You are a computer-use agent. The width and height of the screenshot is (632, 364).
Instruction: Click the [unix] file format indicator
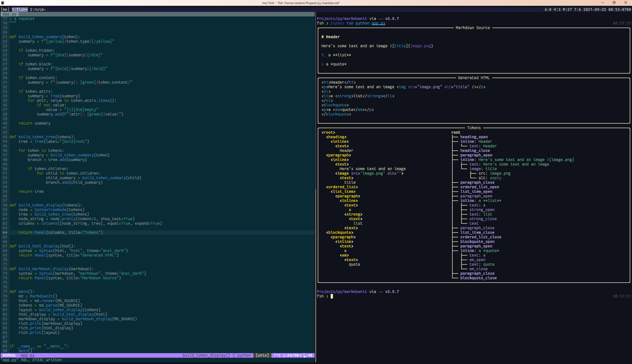[x=262, y=355]
